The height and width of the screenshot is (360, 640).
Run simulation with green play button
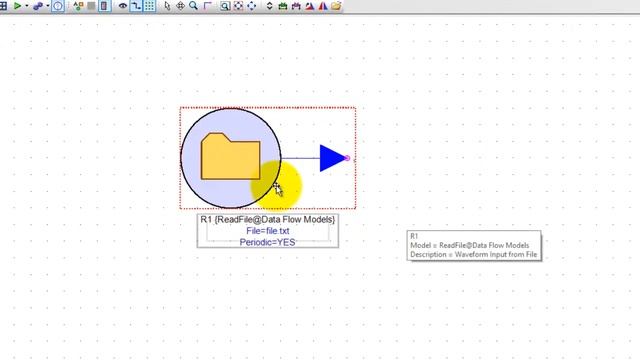pyautogui.click(x=17, y=6)
